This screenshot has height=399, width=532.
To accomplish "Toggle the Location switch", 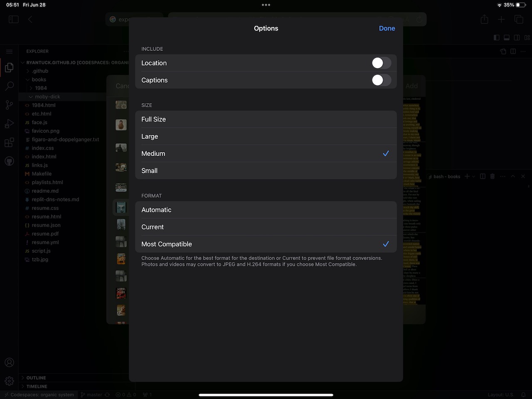I will tap(381, 63).
